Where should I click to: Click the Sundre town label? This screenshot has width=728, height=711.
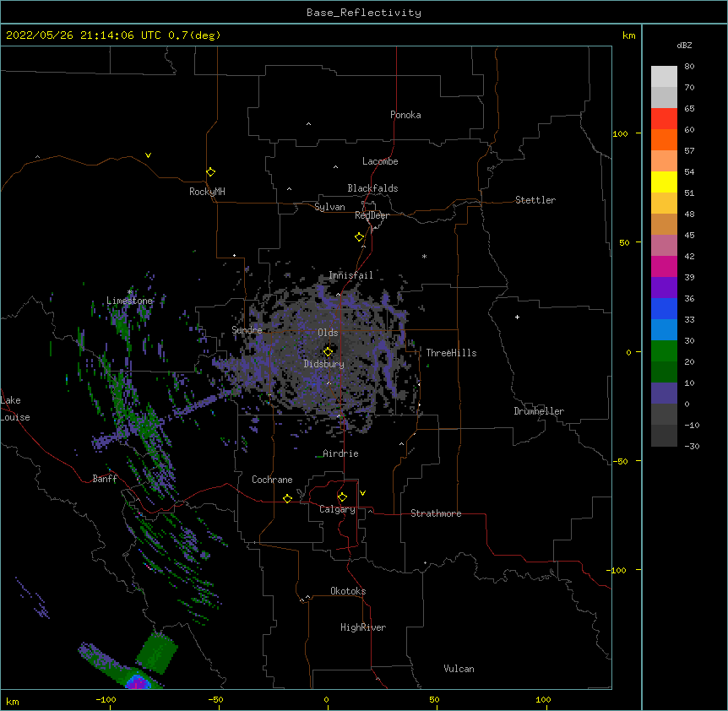pyautogui.click(x=247, y=330)
